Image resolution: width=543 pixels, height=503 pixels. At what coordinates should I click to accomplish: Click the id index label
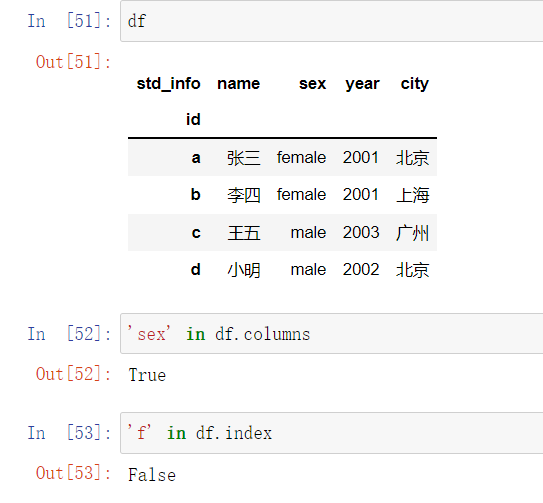click(193, 120)
